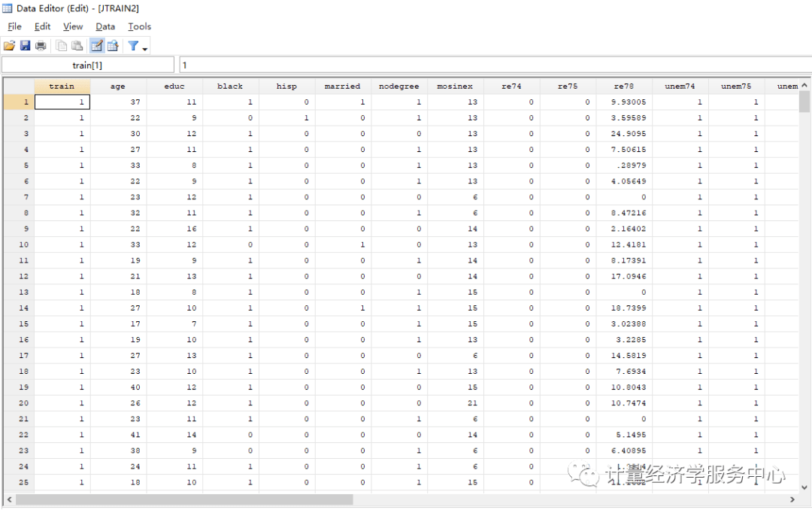Select the train column header

coord(62,86)
